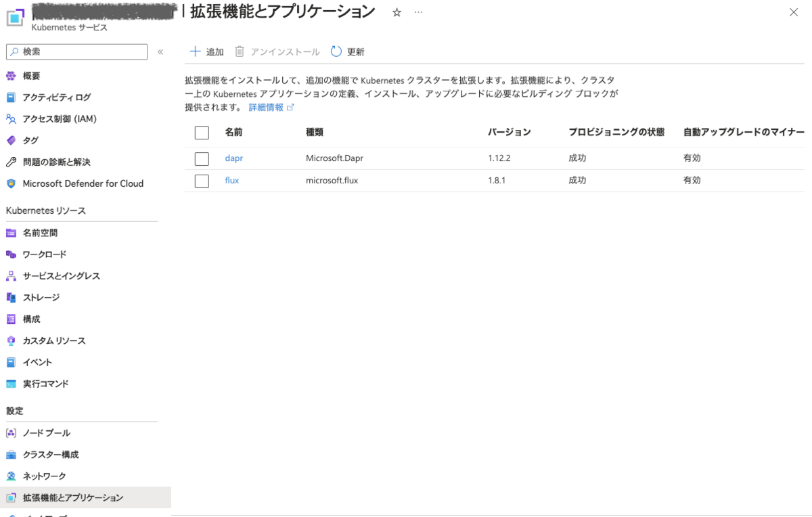812x517 pixels.
Task: Click 有効 value in dapr row
Action: (x=692, y=158)
